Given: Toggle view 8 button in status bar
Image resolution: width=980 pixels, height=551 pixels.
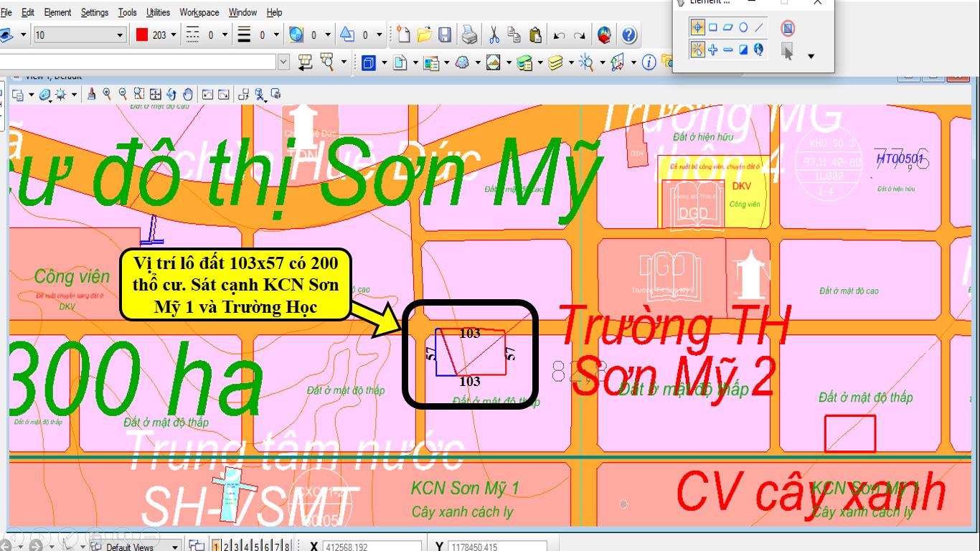Looking at the screenshot, I should pos(287,547).
